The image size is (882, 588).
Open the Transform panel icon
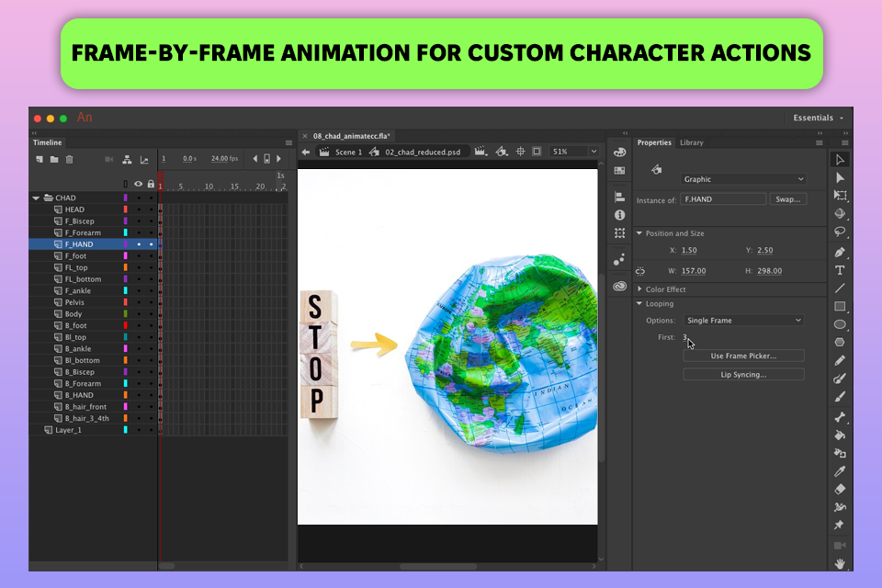[620, 233]
